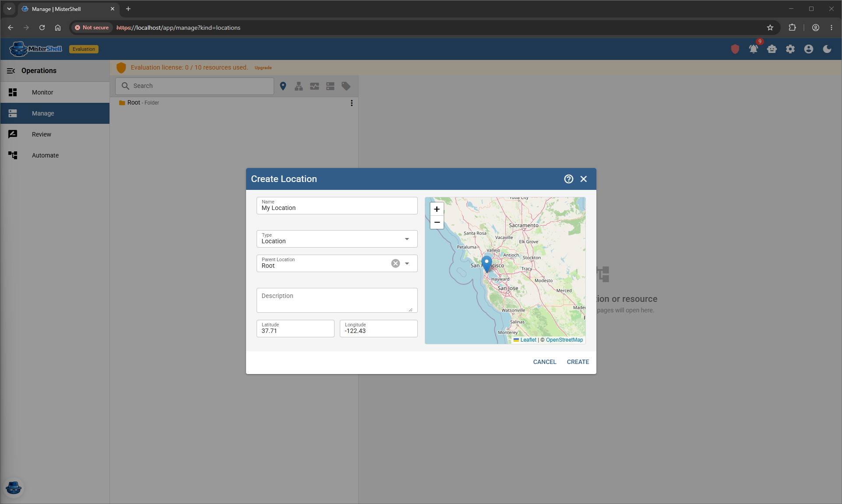Click the Description text area
This screenshot has width=842, height=504.
pos(337,300)
